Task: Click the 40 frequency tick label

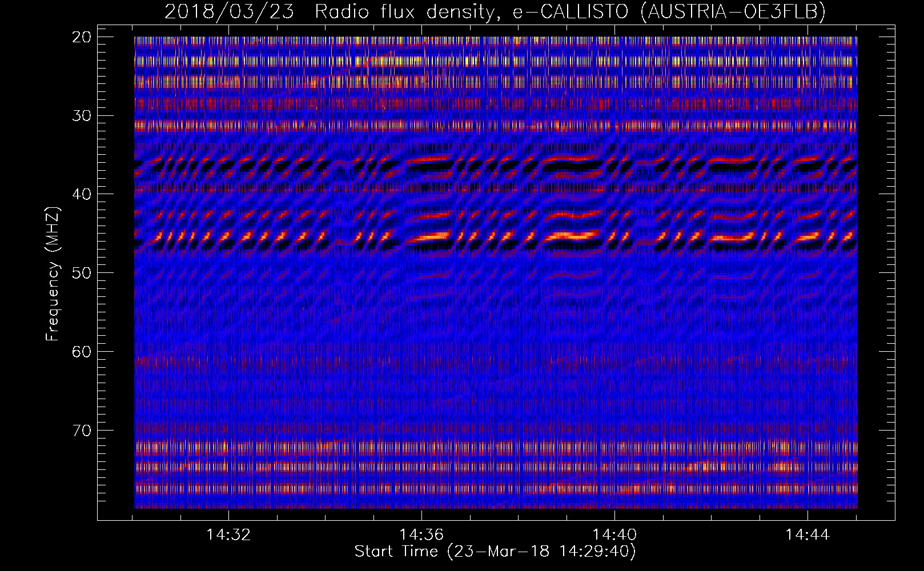Action: pyautogui.click(x=82, y=194)
